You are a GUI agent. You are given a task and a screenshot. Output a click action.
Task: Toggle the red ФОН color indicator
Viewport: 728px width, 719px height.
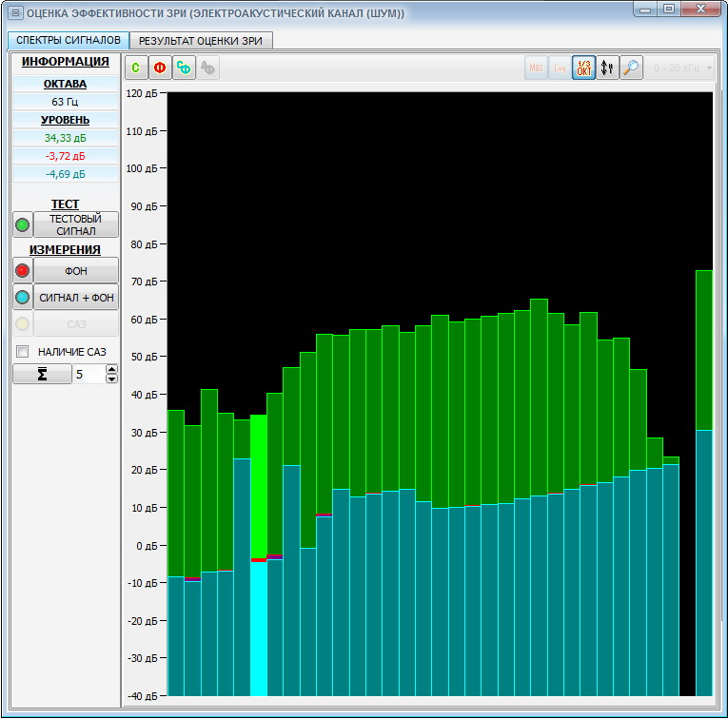[x=23, y=271]
